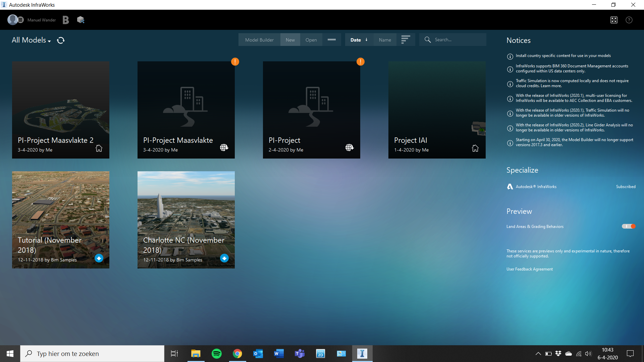Click inside the Search field
The image size is (644, 362).
pos(456,40)
